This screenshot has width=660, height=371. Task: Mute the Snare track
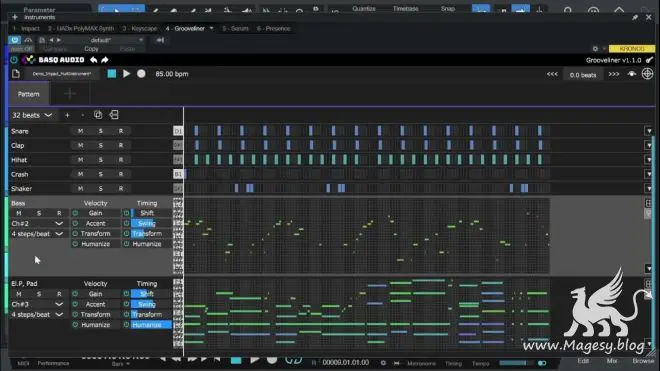click(80, 131)
